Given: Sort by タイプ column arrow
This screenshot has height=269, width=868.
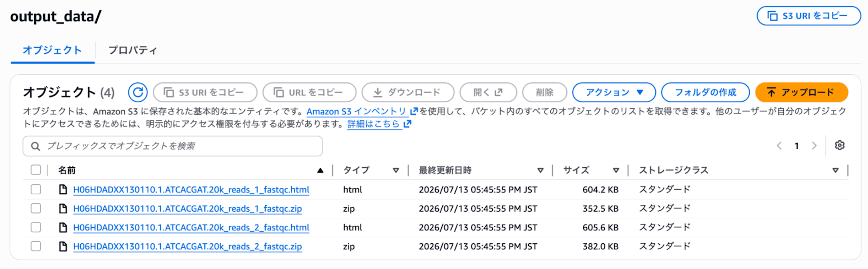Looking at the screenshot, I should click(396, 170).
